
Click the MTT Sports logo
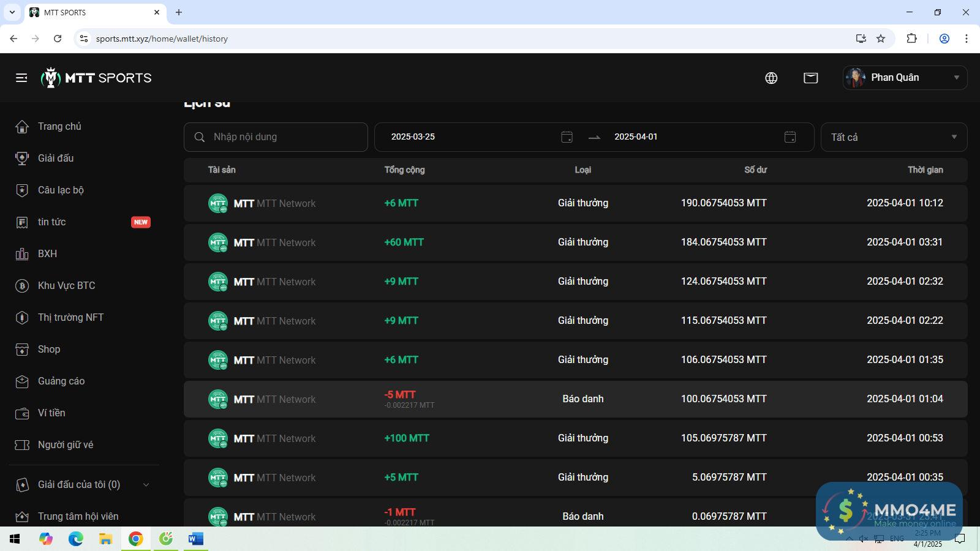96,78
